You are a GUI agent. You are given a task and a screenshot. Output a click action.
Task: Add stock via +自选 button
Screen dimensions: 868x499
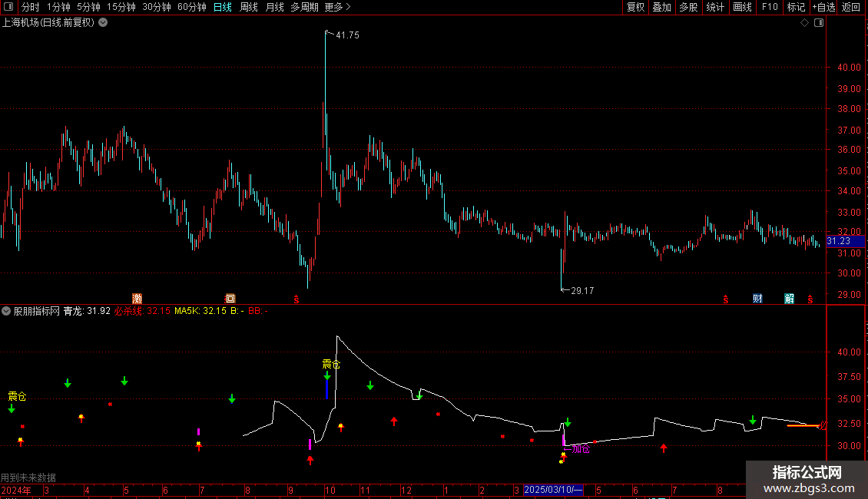pyautogui.click(x=823, y=7)
